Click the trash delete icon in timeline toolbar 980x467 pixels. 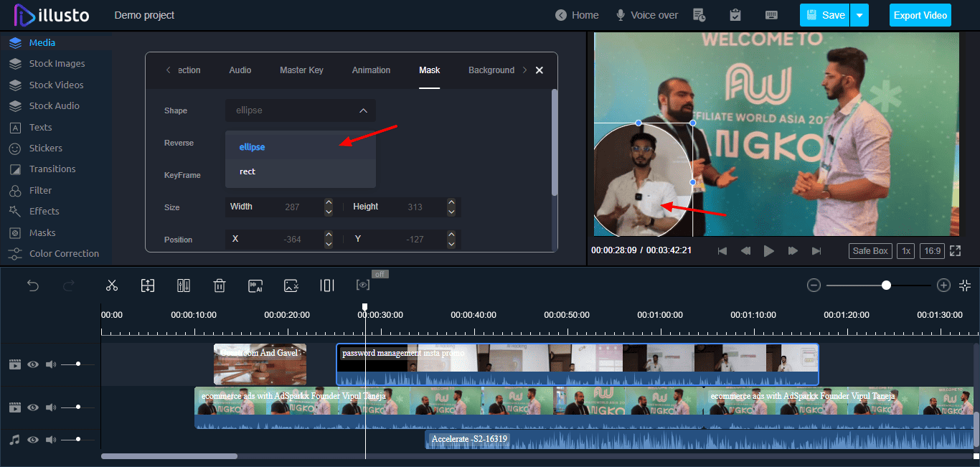pyautogui.click(x=220, y=286)
